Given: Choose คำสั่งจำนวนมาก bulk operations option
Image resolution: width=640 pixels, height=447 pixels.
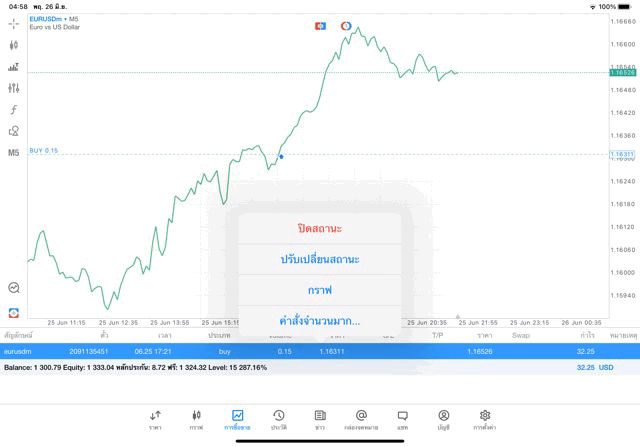Looking at the screenshot, I should (x=320, y=321).
